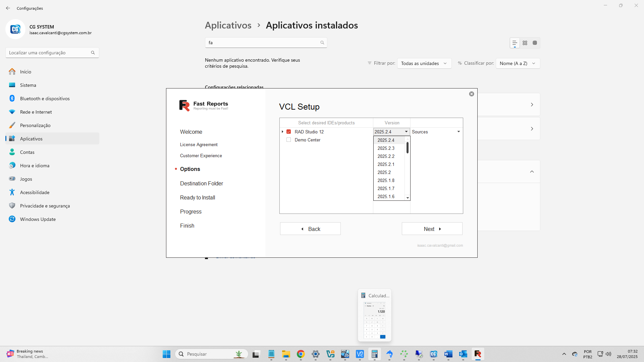Check the RAD Studio 12 checkbox
This screenshot has height=362, width=644.
pyautogui.click(x=288, y=132)
